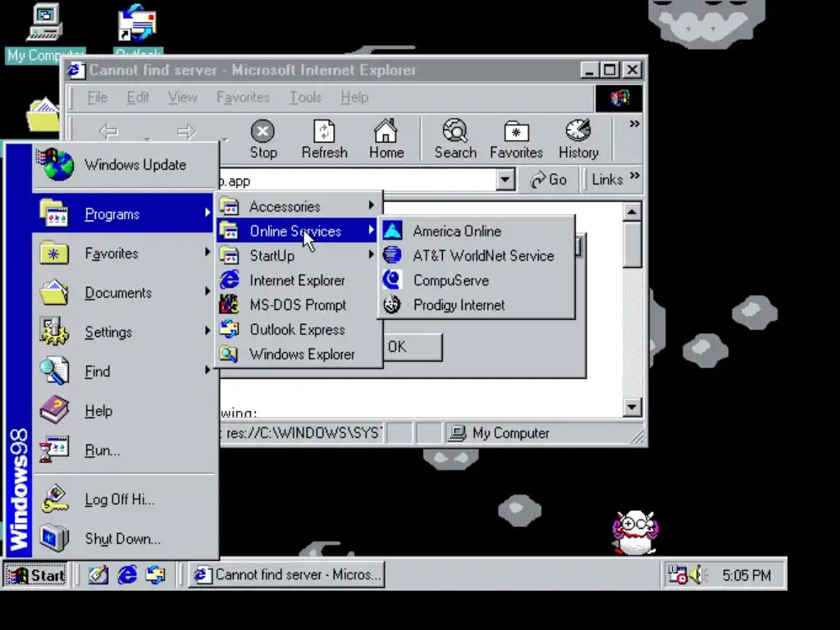840x630 pixels.
Task: Click the Go button
Action: click(x=549, y=180)
